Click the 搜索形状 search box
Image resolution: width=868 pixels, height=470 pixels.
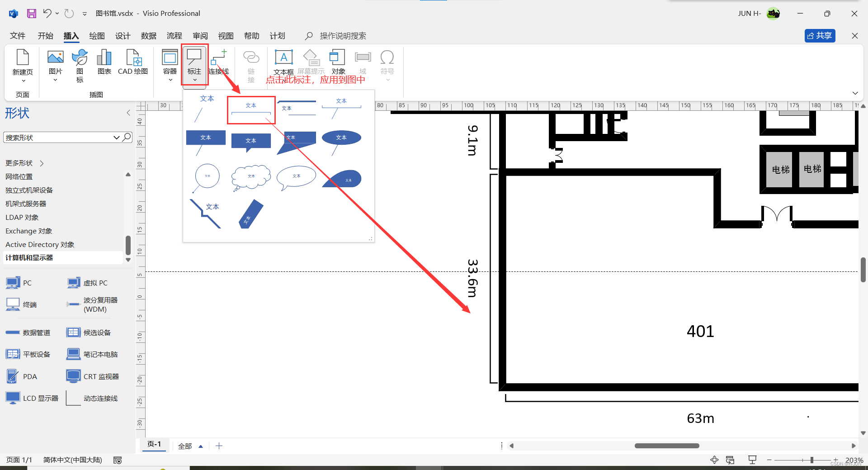coord(58,138)
